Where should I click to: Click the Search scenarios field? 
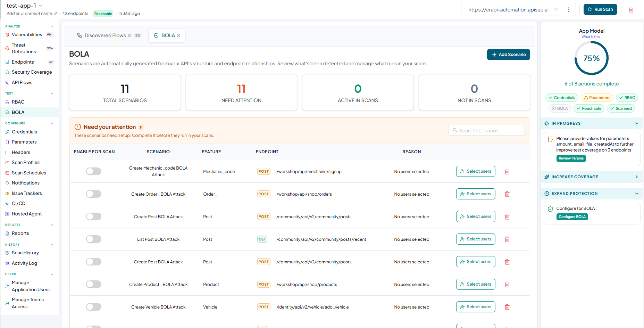[x=486, y=130]
